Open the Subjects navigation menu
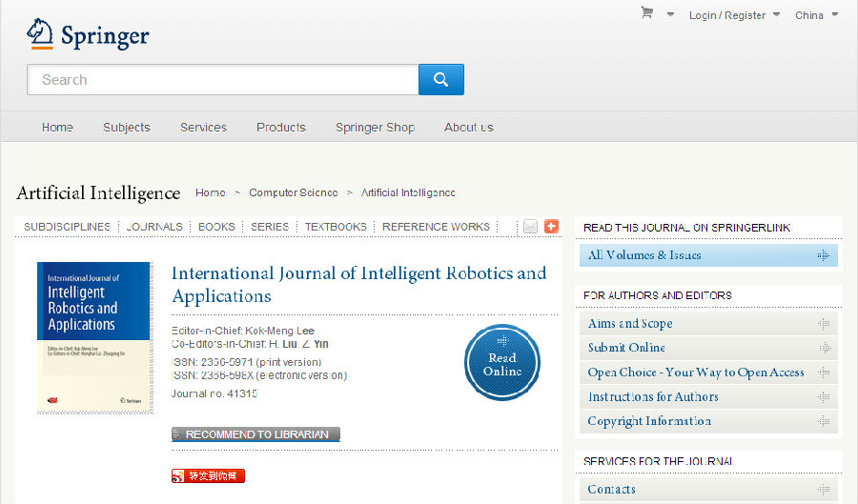The width and height of the screenshot is (858, 504). click(x=127, y=127)
